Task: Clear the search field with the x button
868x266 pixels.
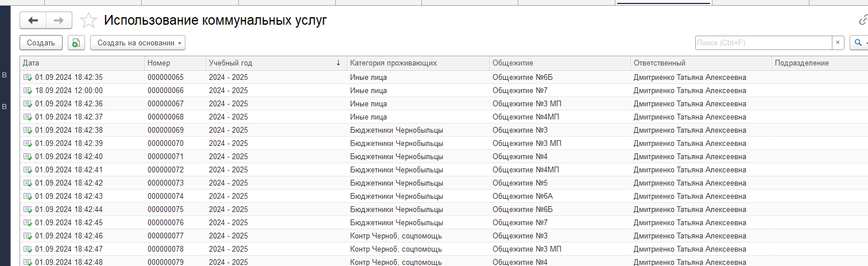Action: coord(838,43)
